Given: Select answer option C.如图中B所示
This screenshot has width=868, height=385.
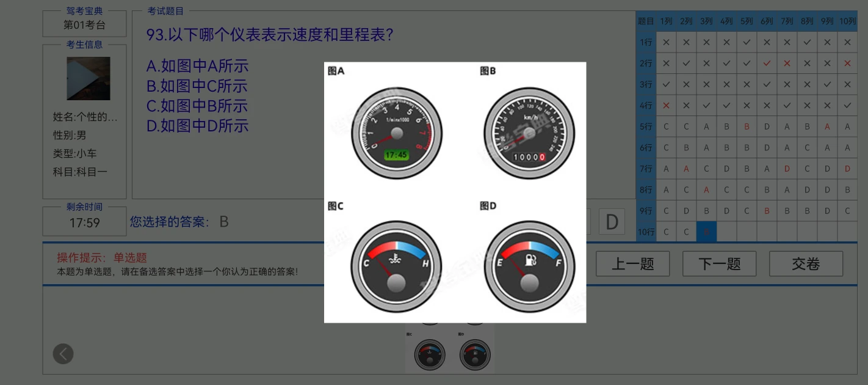Looking at the screenshot, I should point(197,106).
